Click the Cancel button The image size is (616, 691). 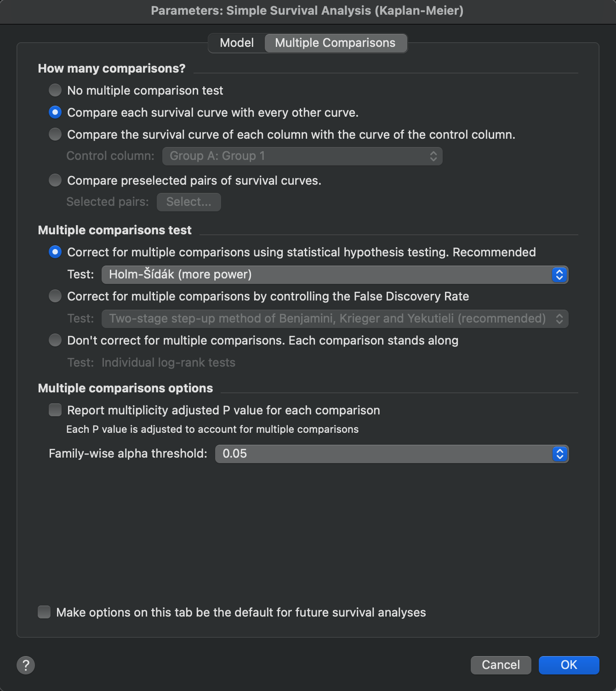[x=501, y=665]
